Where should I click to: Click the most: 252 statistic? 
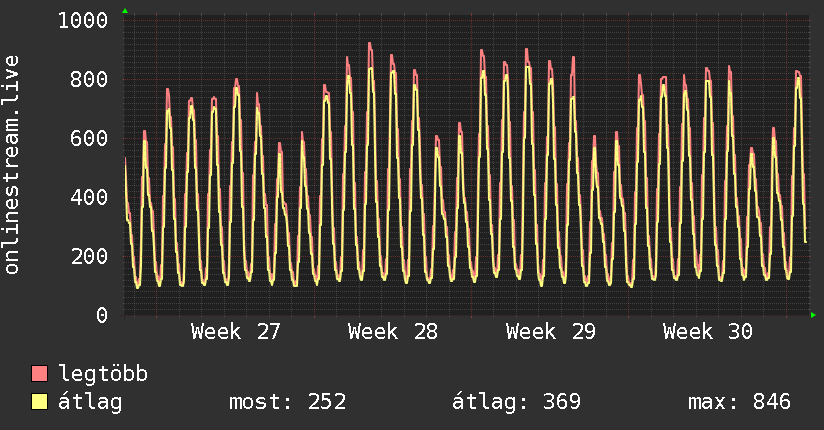tap(287, 402)
